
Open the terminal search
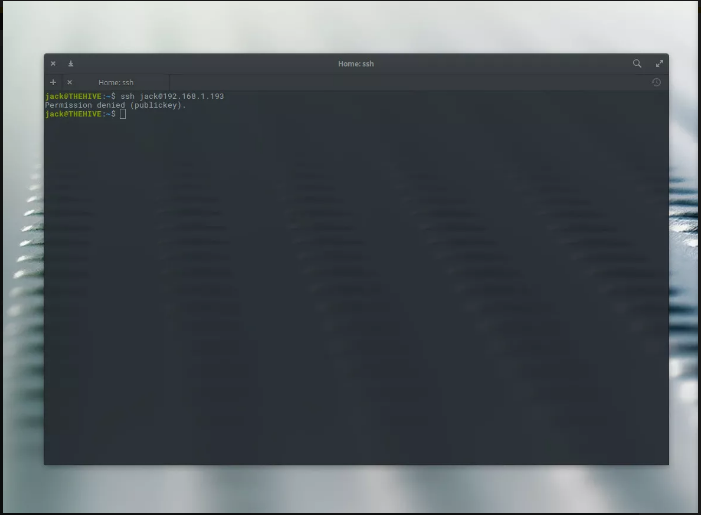pyautogui.click(x=637, y=63)
